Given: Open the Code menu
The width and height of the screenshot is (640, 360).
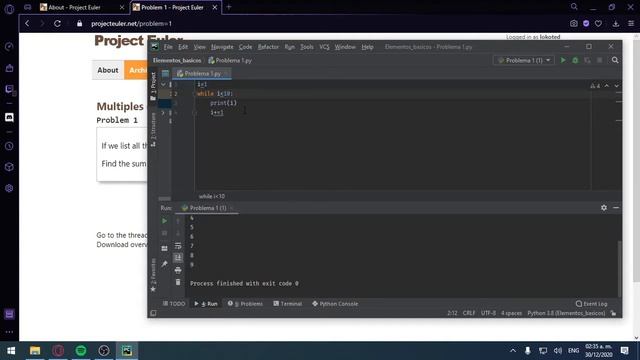Looking at the screenshot, I should [x=245, y=47].
